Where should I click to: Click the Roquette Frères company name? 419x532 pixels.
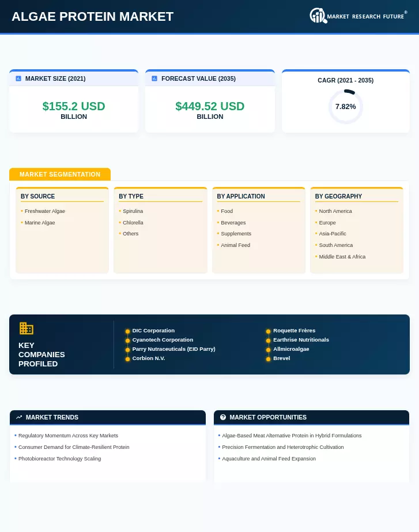coord(295,331)
